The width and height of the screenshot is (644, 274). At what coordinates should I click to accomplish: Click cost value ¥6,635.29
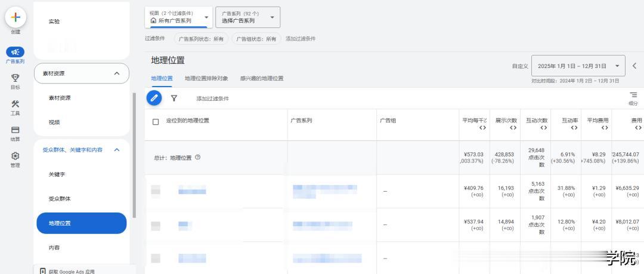tap(627, 188)
